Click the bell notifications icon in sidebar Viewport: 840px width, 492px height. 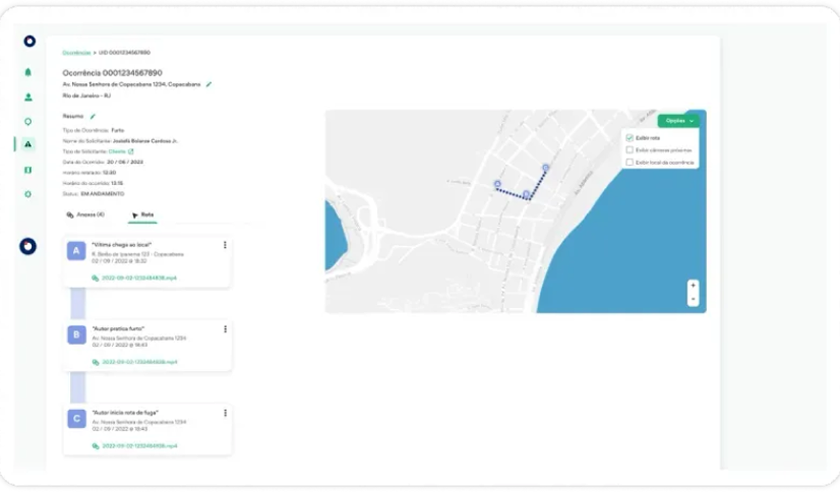[x=28, y=72]
